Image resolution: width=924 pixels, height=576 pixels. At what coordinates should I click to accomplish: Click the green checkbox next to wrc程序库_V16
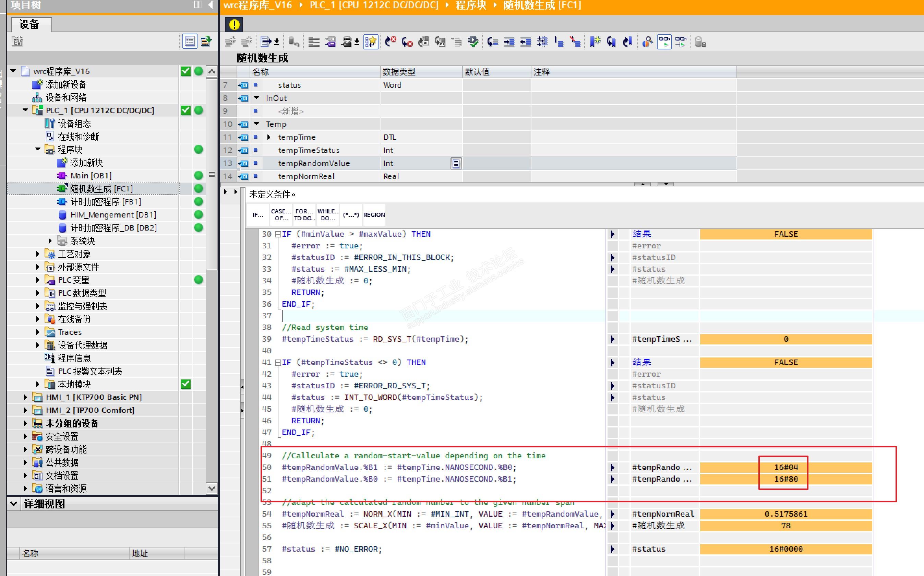185,71
